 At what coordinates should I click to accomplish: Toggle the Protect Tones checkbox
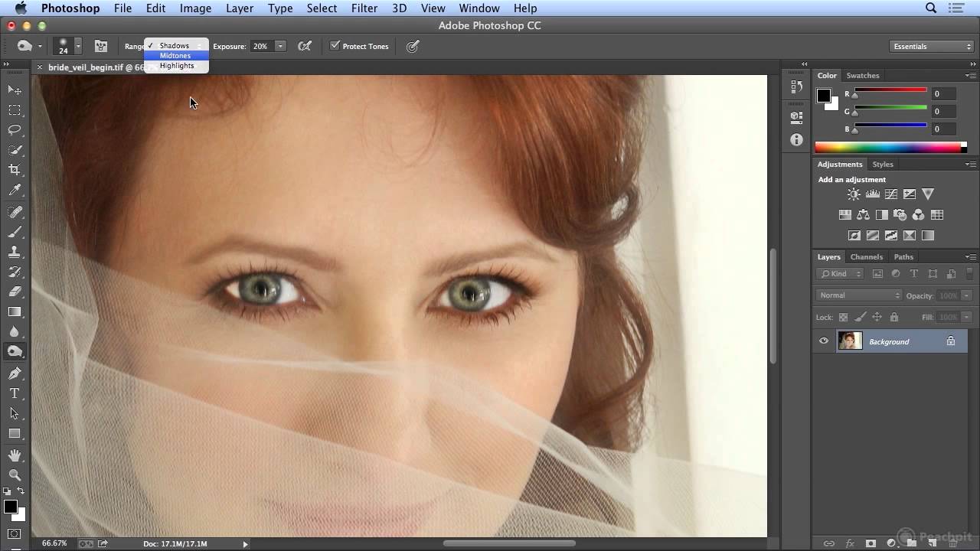point(335,46)
